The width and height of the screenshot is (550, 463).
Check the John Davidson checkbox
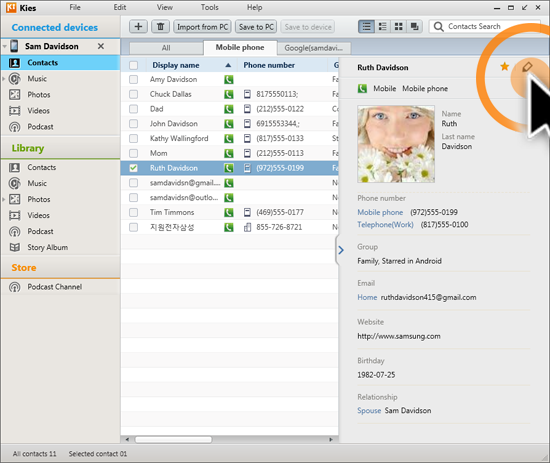pos(133,123)
